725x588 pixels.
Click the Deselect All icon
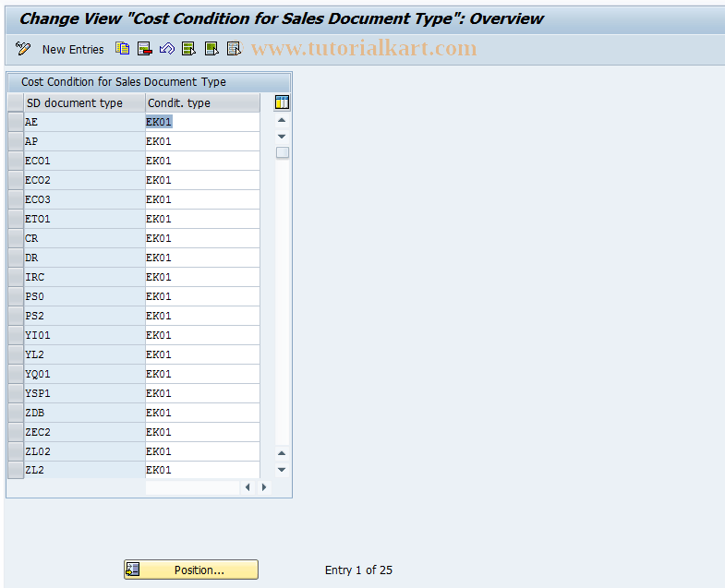[234, 49]
